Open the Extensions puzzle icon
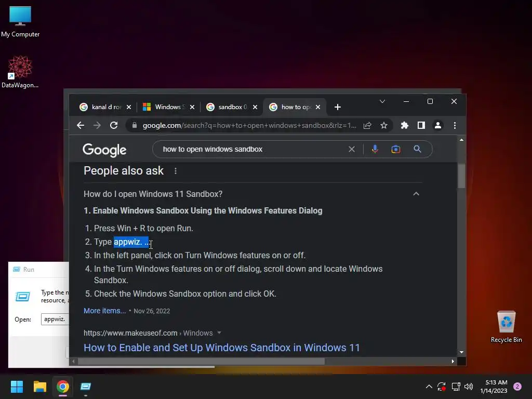The height and width of the screenshot is (399, 532). 404,126
